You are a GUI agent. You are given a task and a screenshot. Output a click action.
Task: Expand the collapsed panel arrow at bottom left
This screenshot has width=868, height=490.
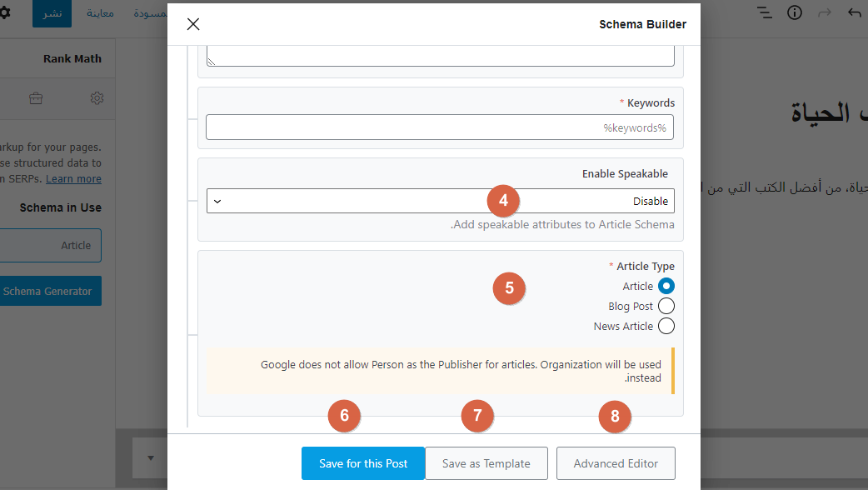(x=151, y=458)
